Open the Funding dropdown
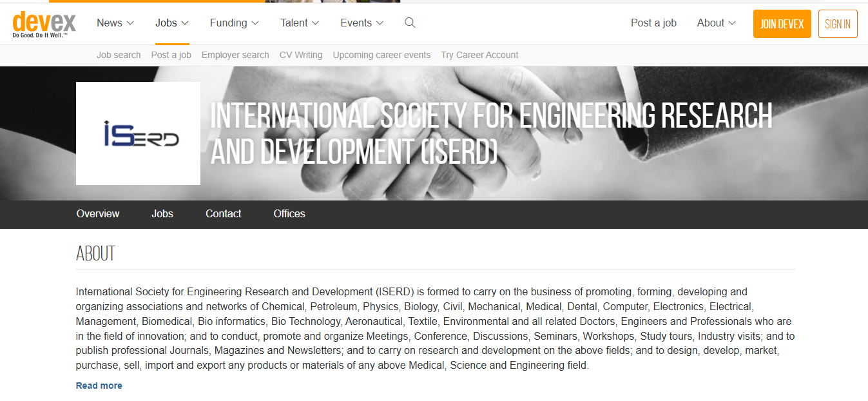This screenshot has width=868, height=401. pos(234,23)
